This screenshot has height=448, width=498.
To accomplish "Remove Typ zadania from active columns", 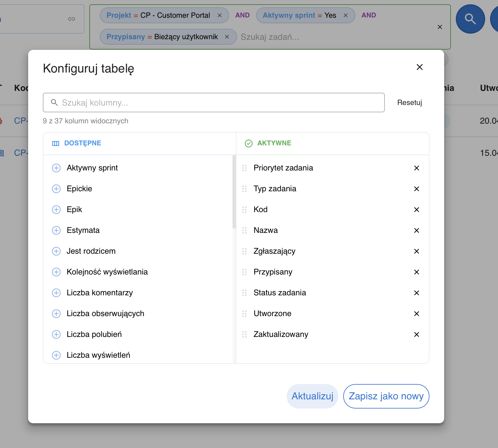I will coord(417,189).
